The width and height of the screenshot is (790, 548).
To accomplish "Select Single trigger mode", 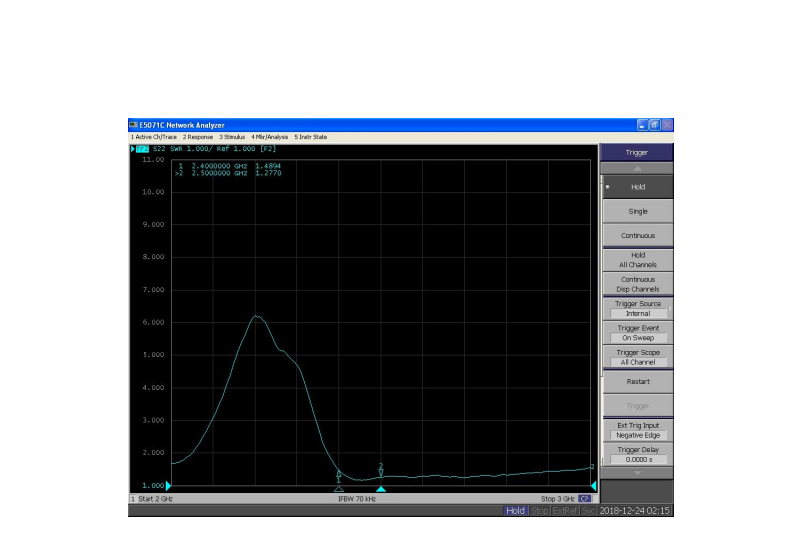I will (637, 211).
